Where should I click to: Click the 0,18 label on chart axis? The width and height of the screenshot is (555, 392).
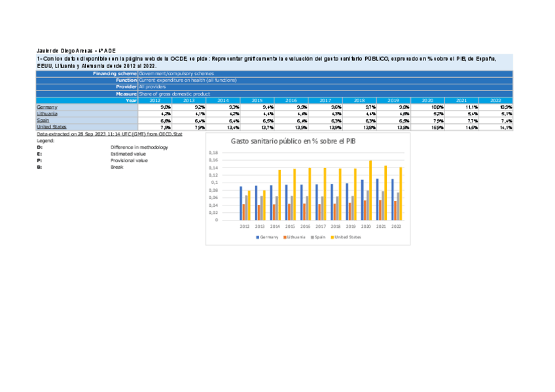pyautogui.click(x=212, y=153)
